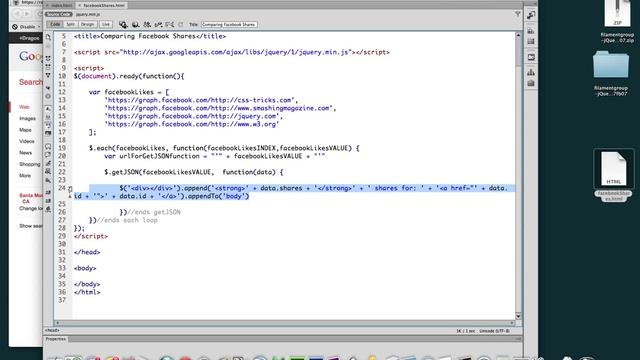Click Maps in the Google sidebar
640x360 pixels.
tap(25, 130)
